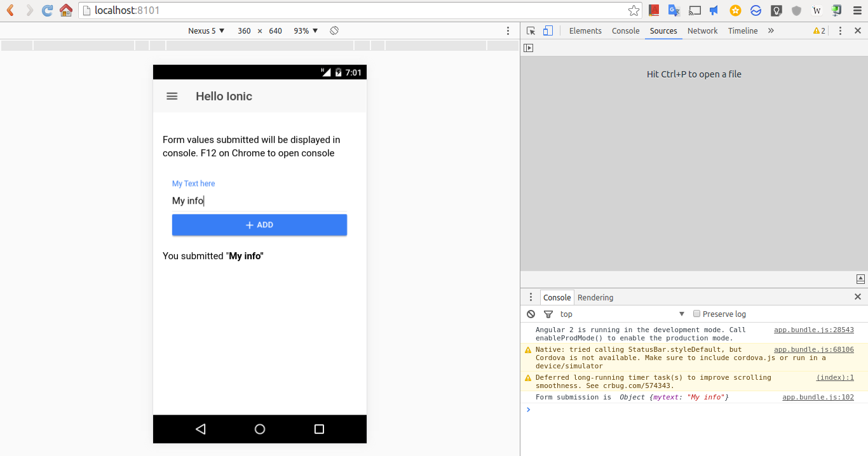Switch to the Rendering drawer tab
The image size is (868, 456).
click(x=595, y=297)
